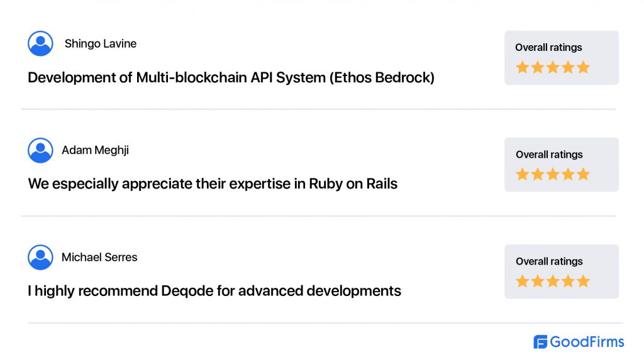Viewport: 644px width, 362px height.
Task: Select Overall ratings box for Michael Serres
Action: [x=562, y=271]
